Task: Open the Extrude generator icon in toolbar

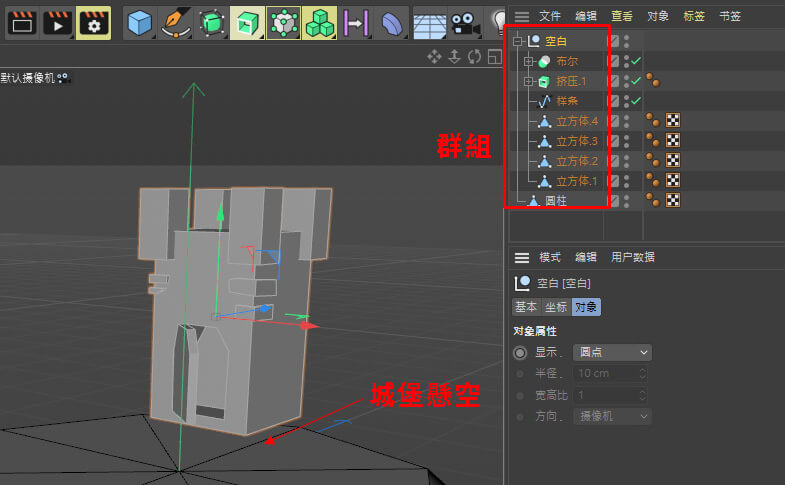Action: point(247,23)
